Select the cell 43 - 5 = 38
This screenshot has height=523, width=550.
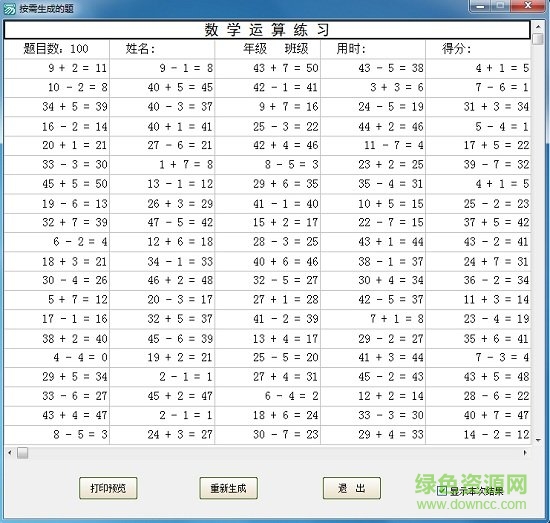click(373, 68)
